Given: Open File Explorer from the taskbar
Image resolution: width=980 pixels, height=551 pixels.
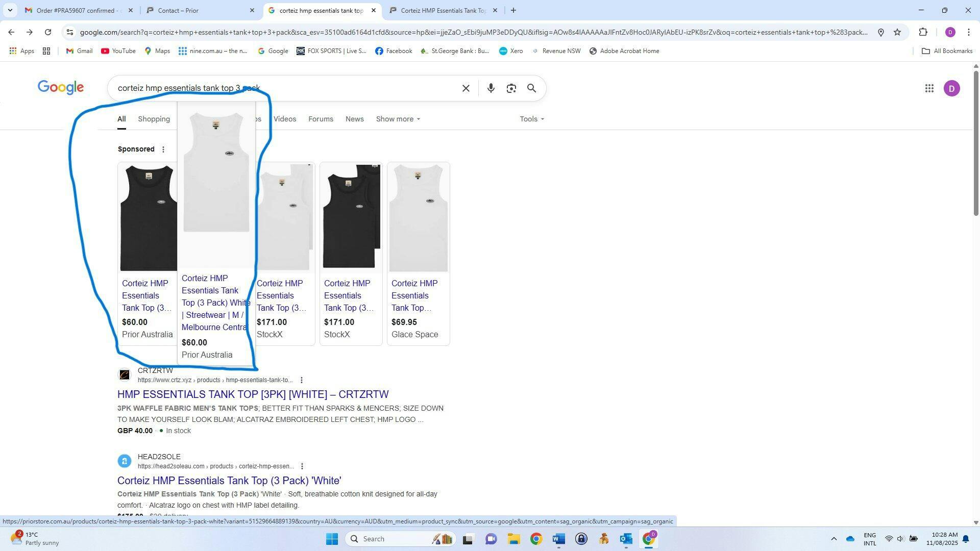Looking at the screenshot, I should (x=513, y=539).
